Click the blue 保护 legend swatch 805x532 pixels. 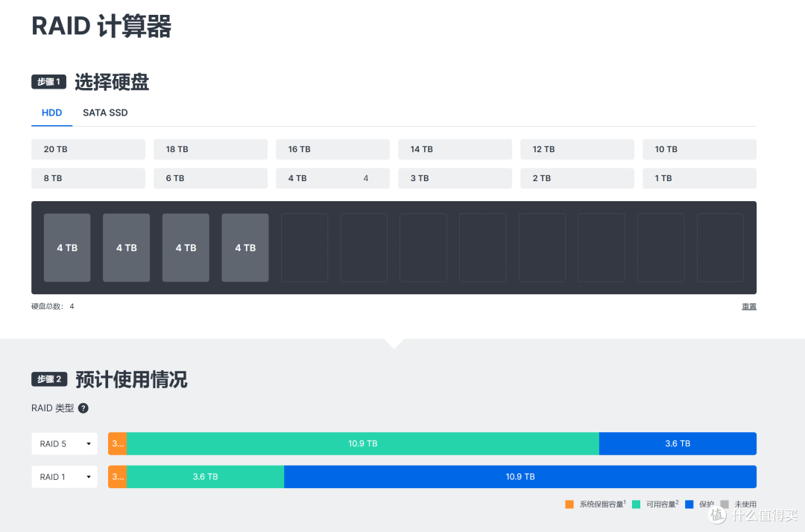click(x=689, y=504)
